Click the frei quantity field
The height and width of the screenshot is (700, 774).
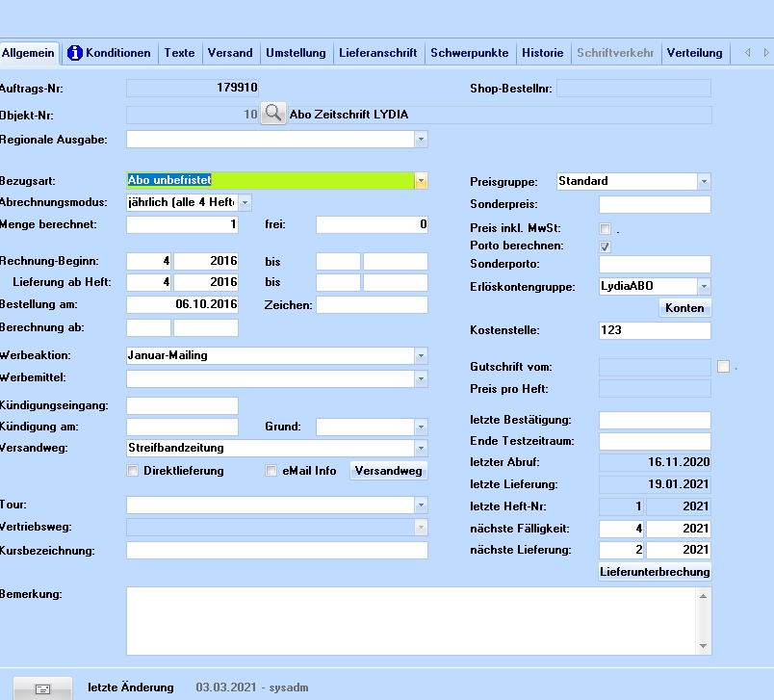coord(372,224)
